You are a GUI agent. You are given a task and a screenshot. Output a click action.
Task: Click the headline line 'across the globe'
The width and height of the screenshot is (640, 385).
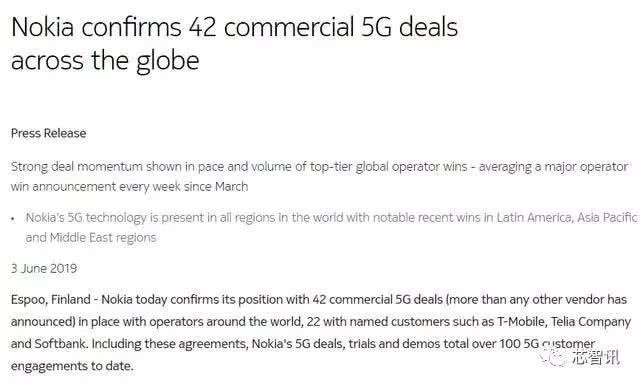click(105, 61)
